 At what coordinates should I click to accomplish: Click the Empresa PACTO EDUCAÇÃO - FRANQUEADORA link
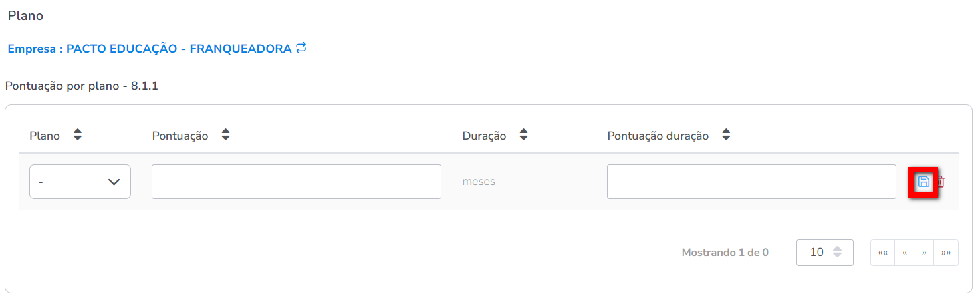pyautogui.click(x=150, y=49)
